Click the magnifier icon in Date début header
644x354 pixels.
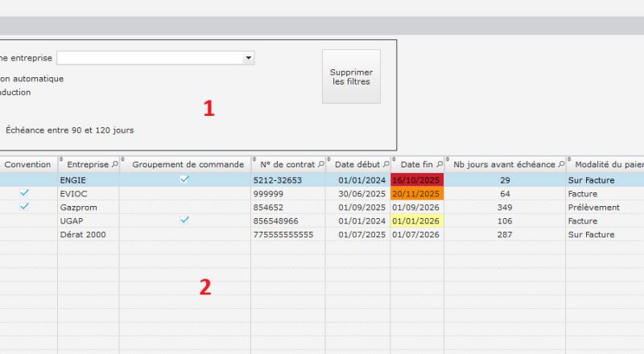pyautogui.click(x=385, y=164)
